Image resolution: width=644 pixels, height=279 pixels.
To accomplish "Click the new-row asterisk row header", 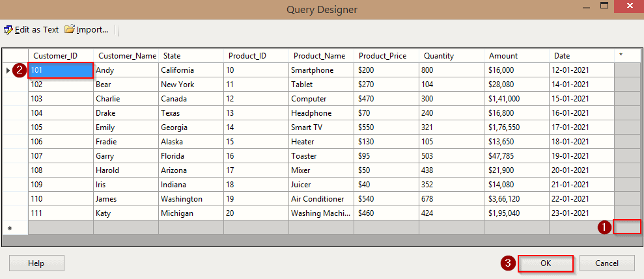I will point(15,228).
